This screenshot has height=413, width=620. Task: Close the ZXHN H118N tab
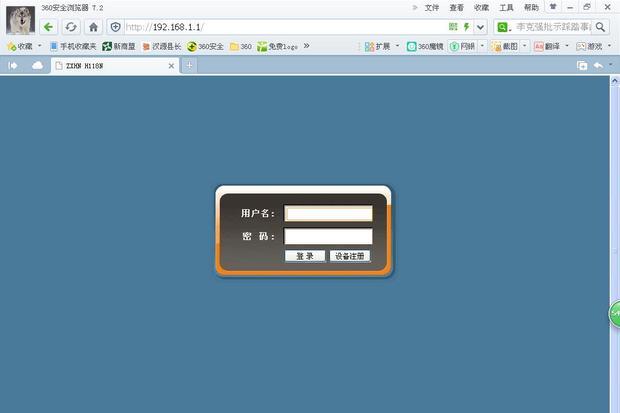point(171,66)
